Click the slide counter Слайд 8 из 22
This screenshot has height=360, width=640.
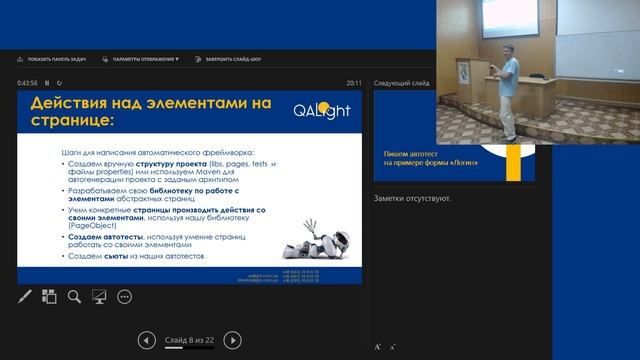pos(189,340)
